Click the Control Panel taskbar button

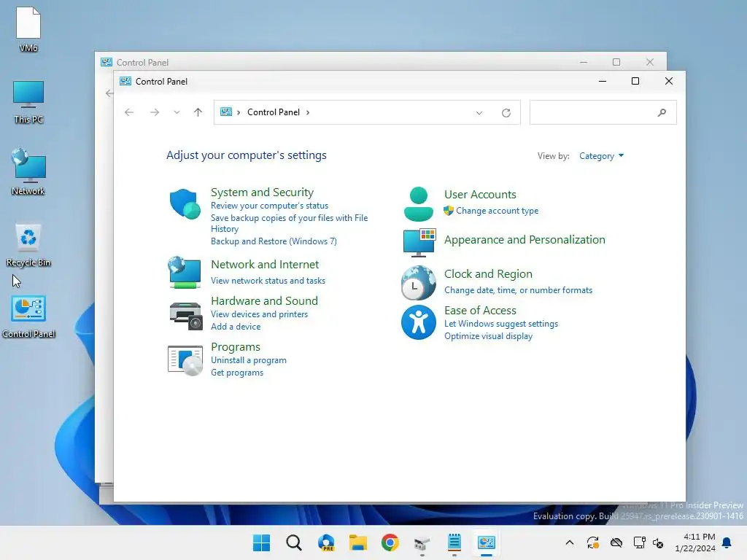coord(487,542)
